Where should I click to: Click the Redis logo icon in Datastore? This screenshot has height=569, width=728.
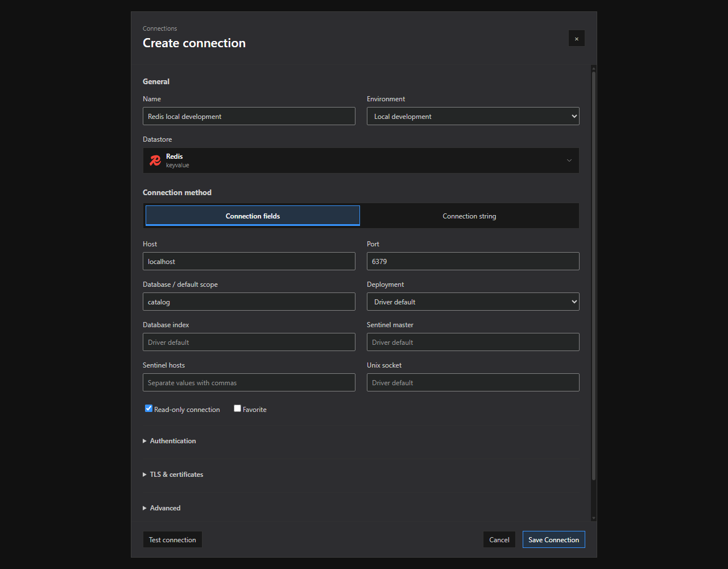[x=155, y=160]
